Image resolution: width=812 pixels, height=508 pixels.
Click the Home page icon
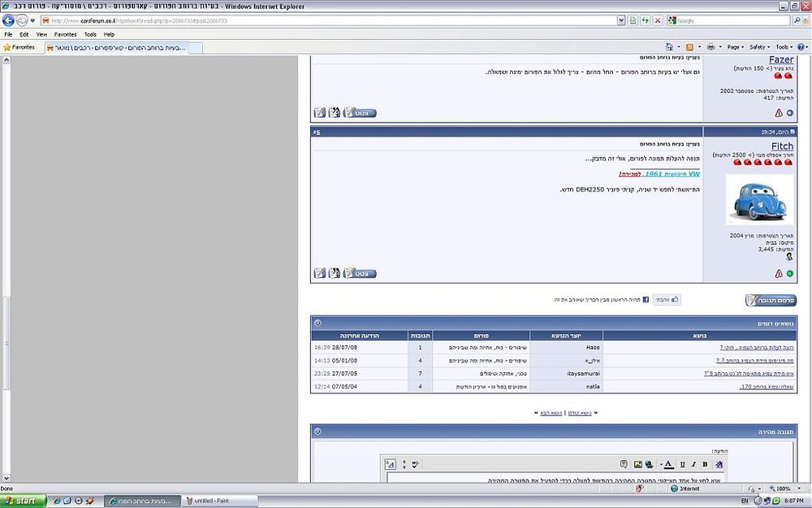tap(669, 46)
